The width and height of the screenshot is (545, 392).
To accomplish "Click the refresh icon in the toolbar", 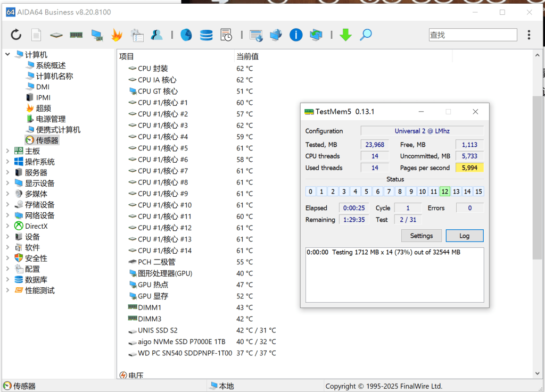I will [x=16, y=35].
